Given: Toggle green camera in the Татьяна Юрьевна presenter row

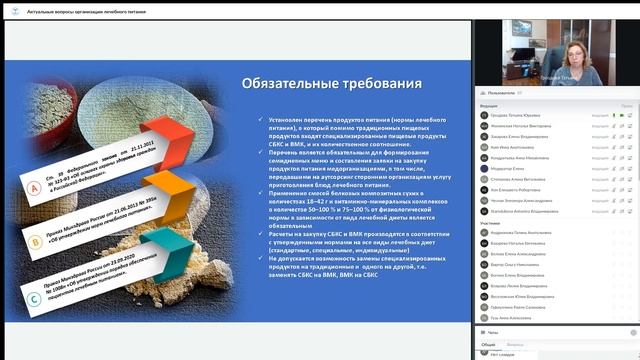Looking at the screenshot, I should pos(622,116).
